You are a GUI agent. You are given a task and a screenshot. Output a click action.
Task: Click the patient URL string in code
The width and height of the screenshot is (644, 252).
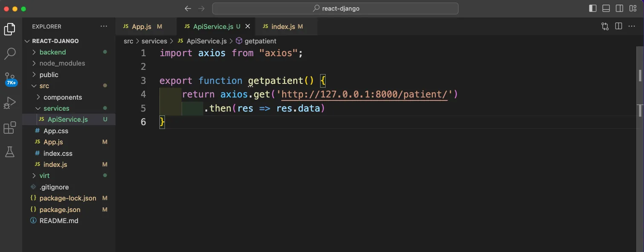point(364,94)
